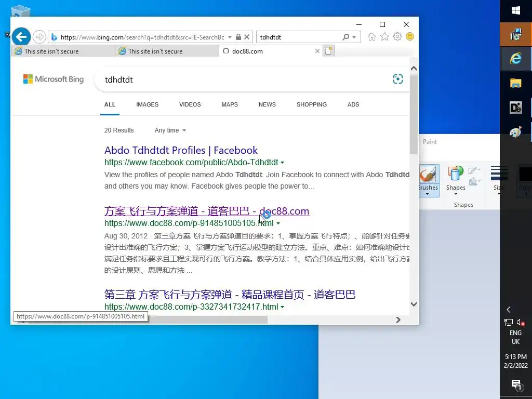Switch to IMAGES search results

point(147,104)
